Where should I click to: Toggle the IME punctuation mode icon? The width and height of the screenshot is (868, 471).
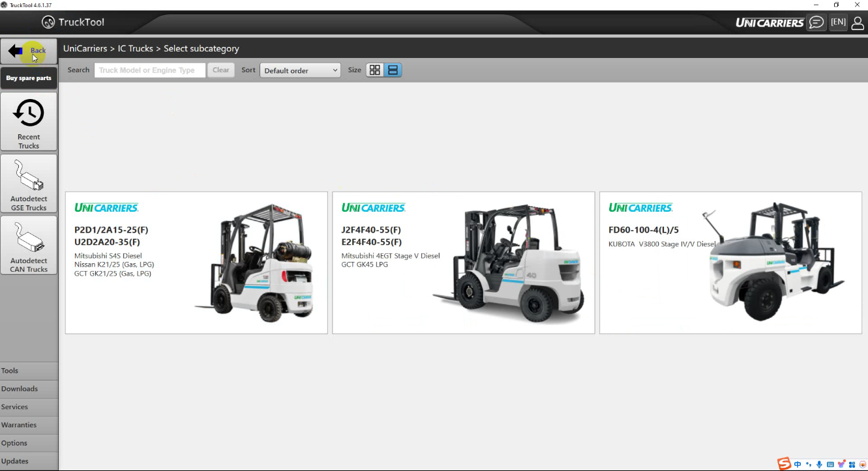(809, 464)
